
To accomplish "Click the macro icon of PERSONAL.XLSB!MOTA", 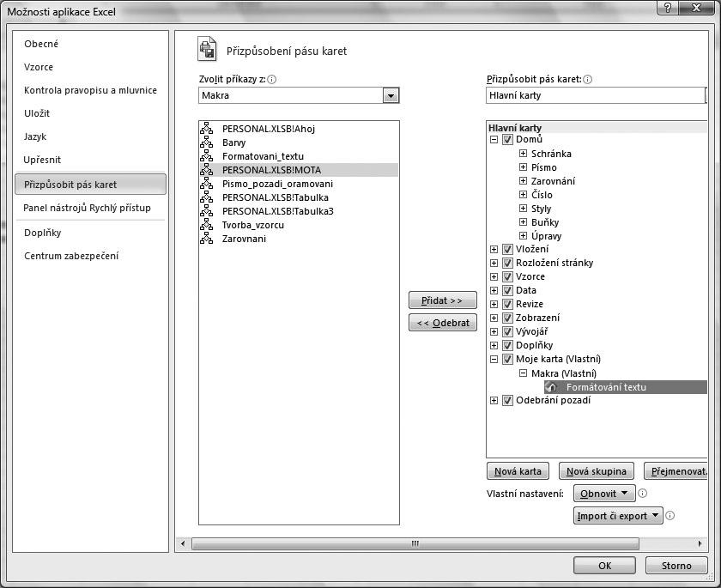I will coord(207,170).
